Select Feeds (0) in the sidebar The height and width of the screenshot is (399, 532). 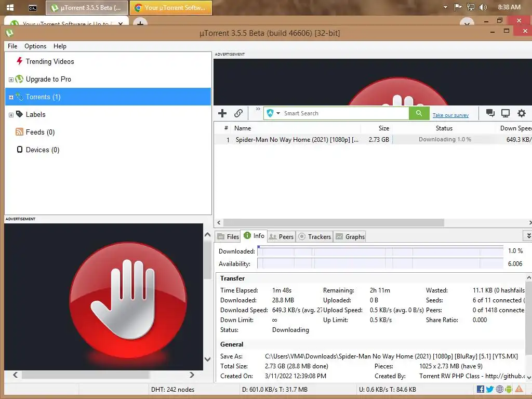pos(41,132)
